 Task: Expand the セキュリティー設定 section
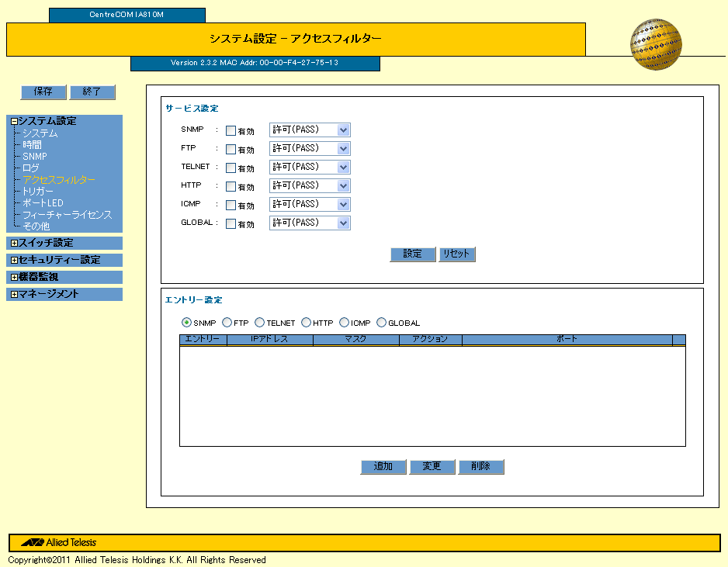14,261
